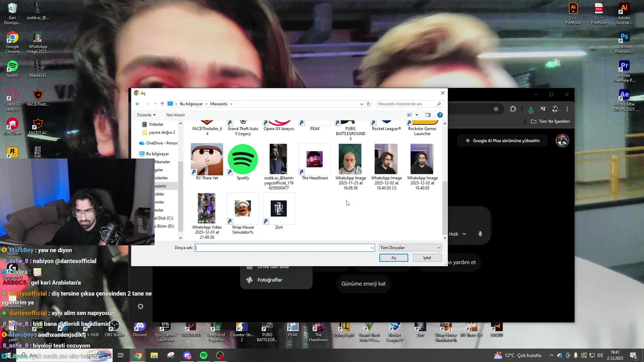Select the Rocket League shortcut in file list

coord(386,126)
